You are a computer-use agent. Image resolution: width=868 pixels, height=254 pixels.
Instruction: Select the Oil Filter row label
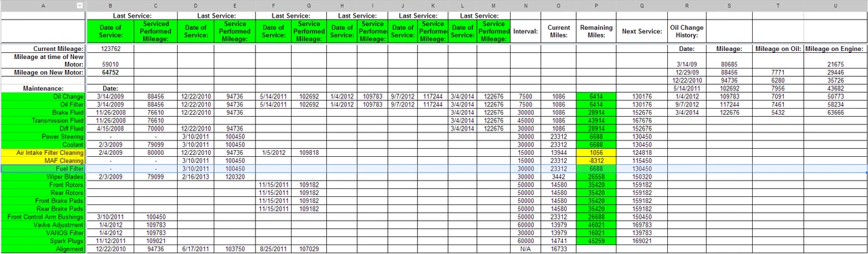(43, 105)
